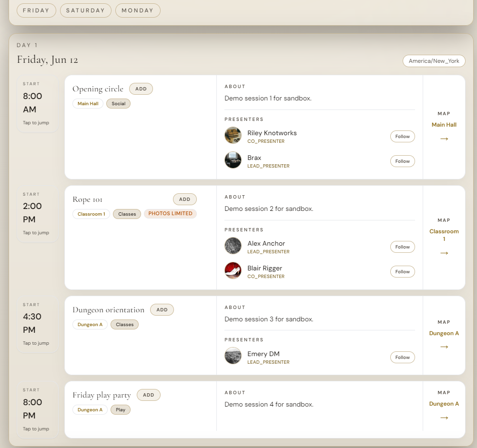Click the Riley Knotworks presenter name
Image resolution: width=477 pixels, height=448 pixels.
click(272, 133)
